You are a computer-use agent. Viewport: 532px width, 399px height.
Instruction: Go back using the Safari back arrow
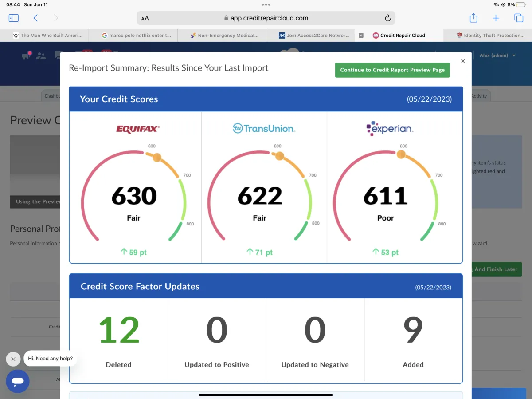tap(36, 18)
